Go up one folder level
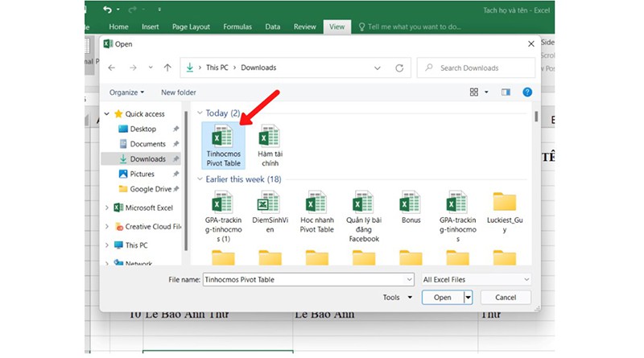Viewport: 644px width, 358px height. 167,68
